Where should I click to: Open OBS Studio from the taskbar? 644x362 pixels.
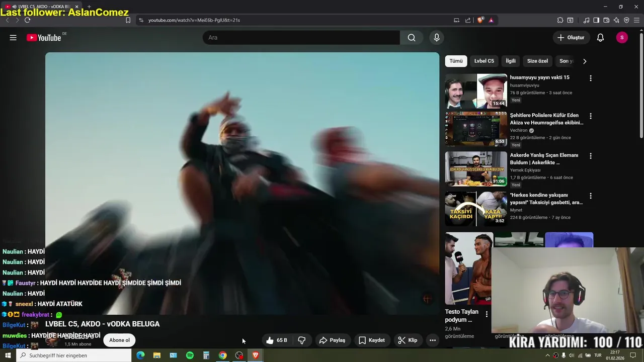[239, 355]
